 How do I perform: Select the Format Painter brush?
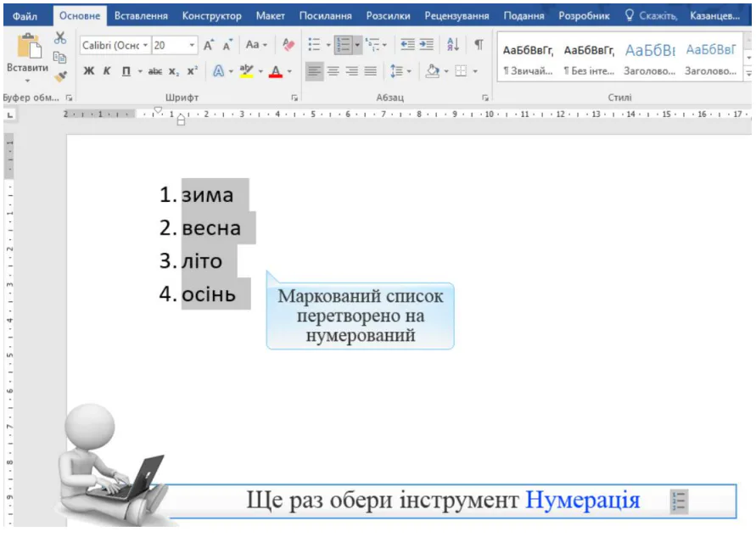[59, 76]
